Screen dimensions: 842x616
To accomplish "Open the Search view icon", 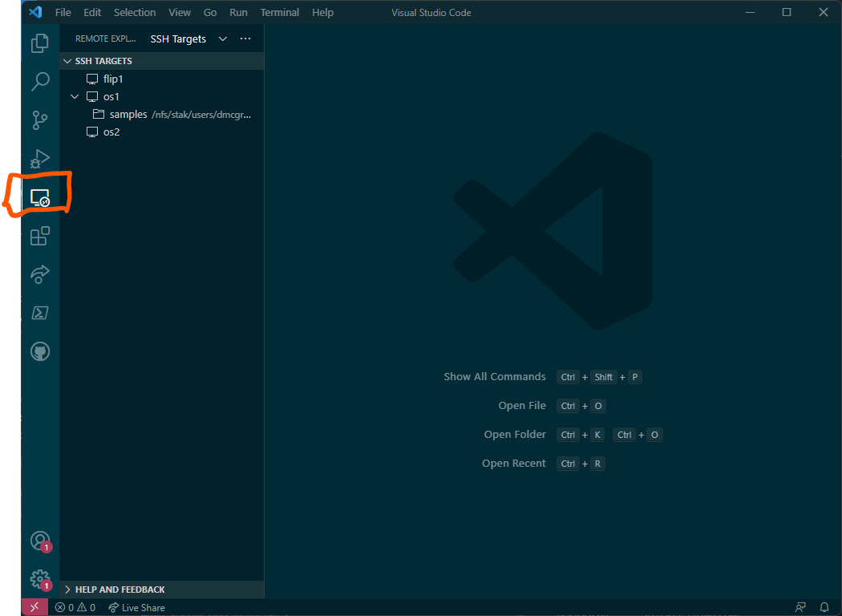I will pyautogui.click(x=40, y=81).
